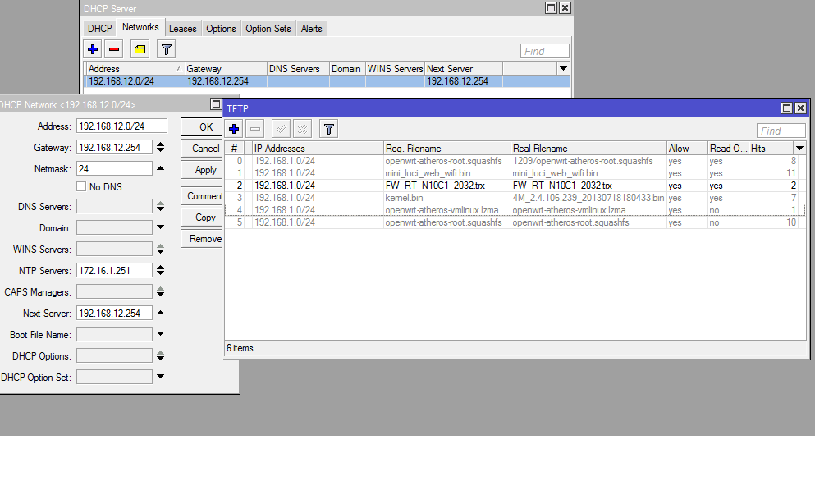The image size is (815, 504).
Task: Switch to Option Sets tab
Action: (268, 29)
